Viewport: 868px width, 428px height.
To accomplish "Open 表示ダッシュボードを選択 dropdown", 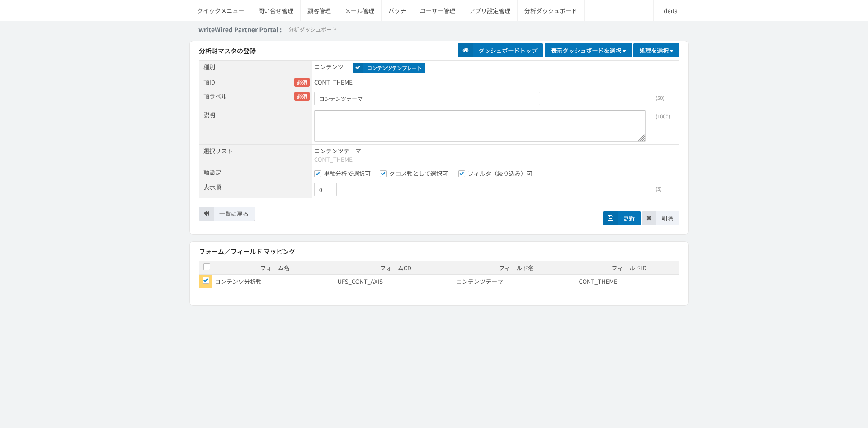I will [x=588, y=51].
